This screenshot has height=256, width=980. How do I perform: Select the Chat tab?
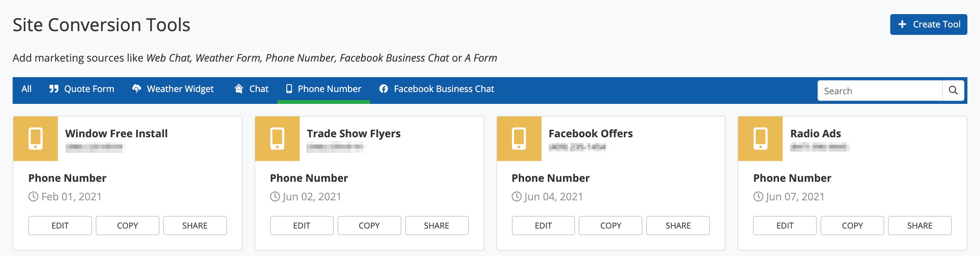pyautogui.click(x=251, y=89)
